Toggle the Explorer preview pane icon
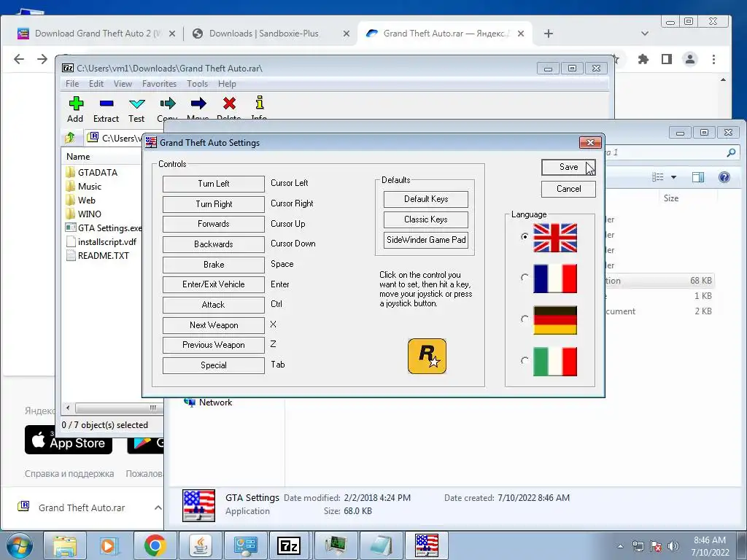747x560 pixels. [698, 177]
